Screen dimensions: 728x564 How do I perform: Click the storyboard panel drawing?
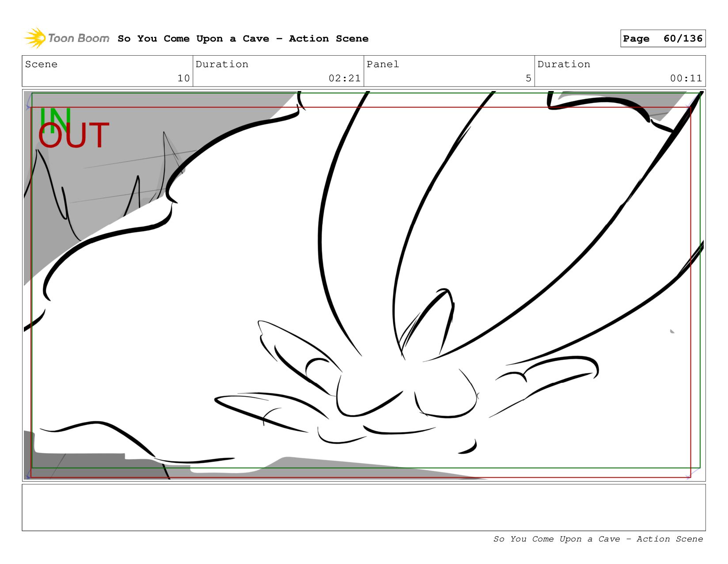[x=364, y=285]
